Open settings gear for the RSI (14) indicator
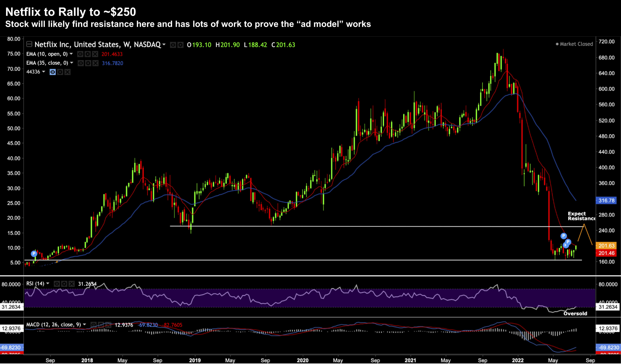Viewport: 621px width, 364px height. click(x=64, y=284)
